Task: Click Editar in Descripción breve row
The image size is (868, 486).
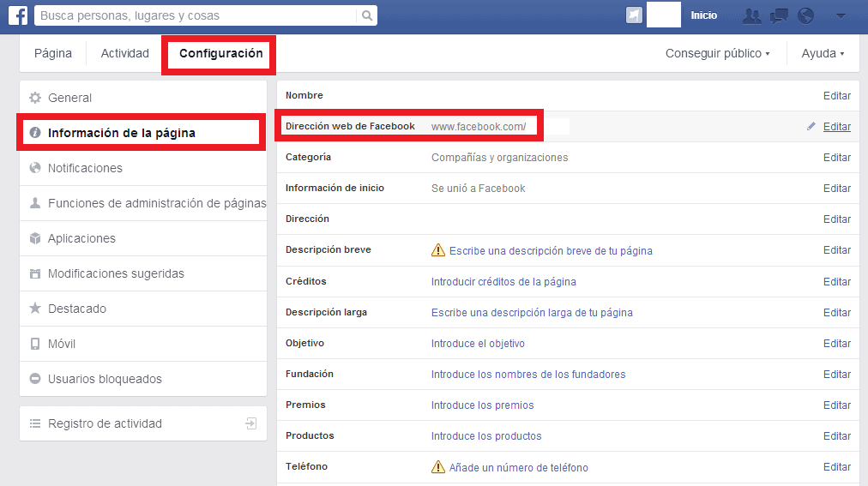Action: [836, 250]
